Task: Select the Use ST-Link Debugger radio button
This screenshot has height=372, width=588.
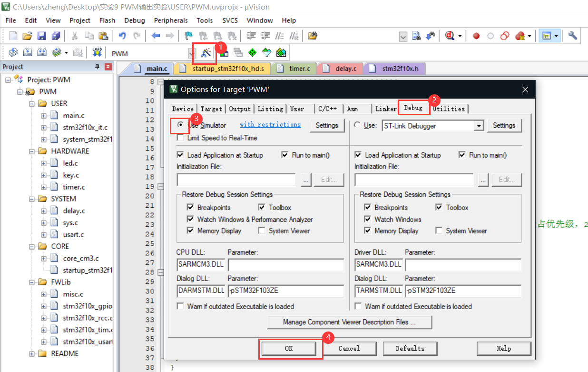Action: coord(357,125)
